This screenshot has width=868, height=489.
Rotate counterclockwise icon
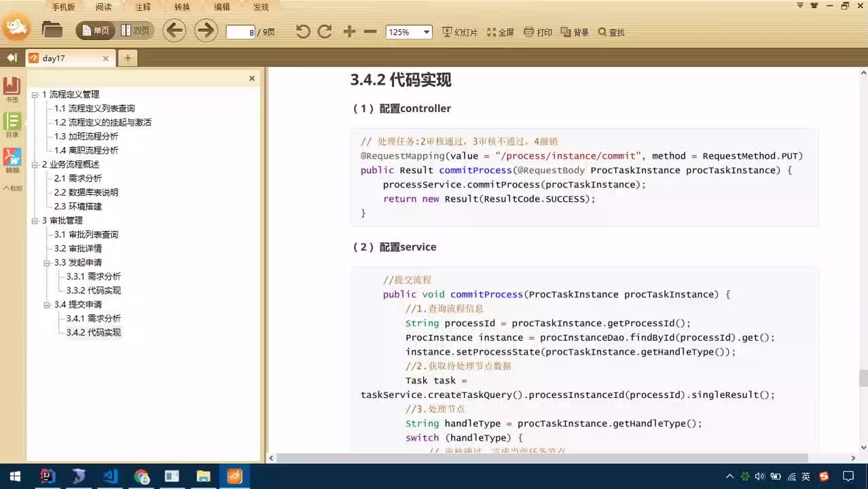pyautogui.click(x=303, y=31)
